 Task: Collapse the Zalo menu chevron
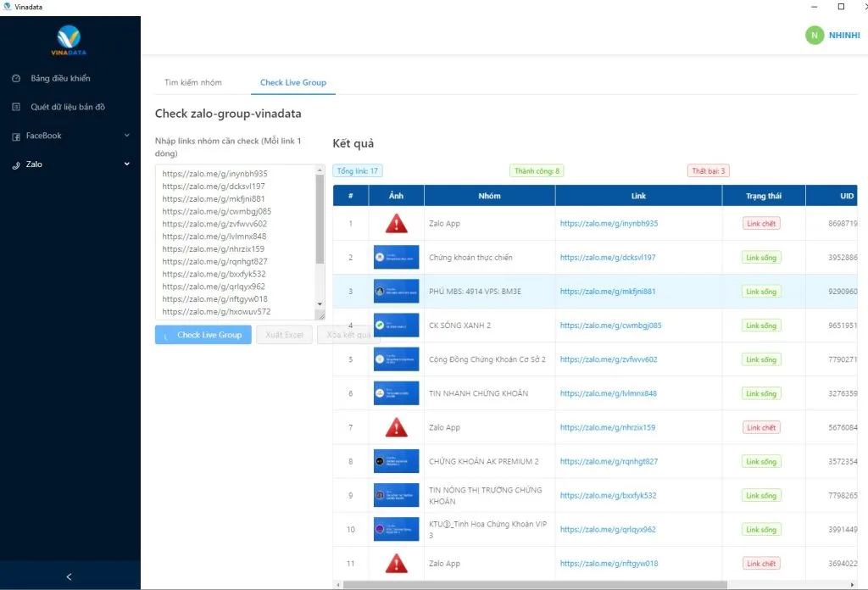click(x=127, y=164)
